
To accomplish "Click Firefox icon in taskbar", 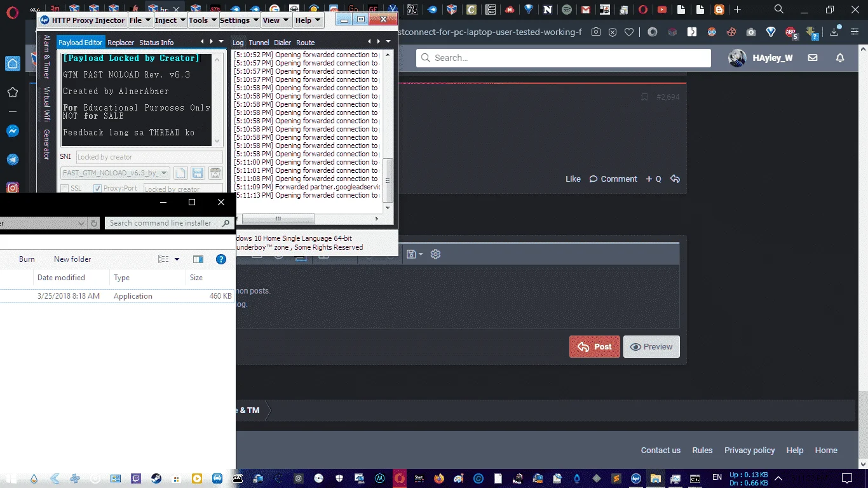I will [438, 478].
